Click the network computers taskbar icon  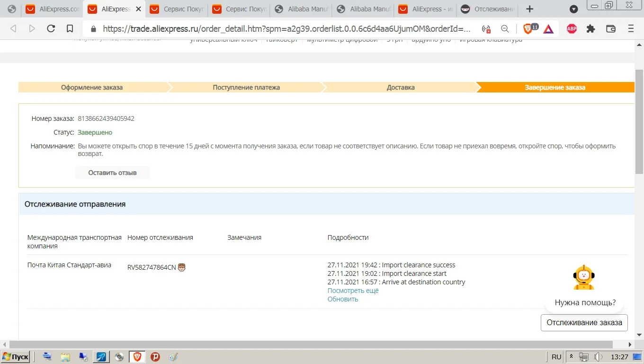click(x=83, y=357)
